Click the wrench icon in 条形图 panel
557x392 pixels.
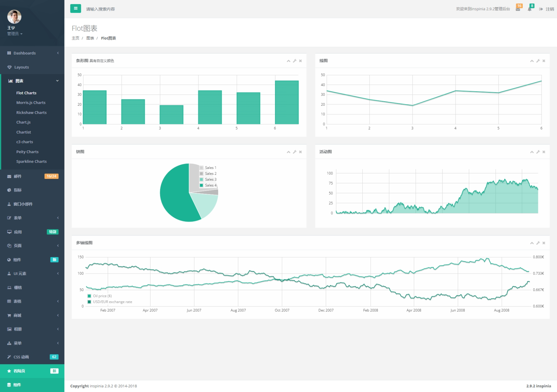click(x=294, y=61)
